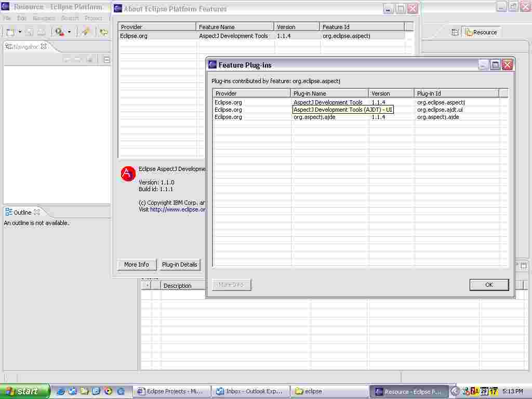Click More Info in About Features window
532x399 pixels.
pyautogui.click(x=137, y=264)
